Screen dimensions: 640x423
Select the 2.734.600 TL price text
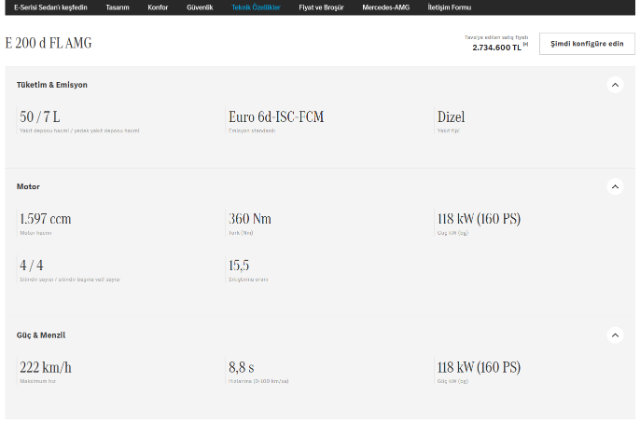497,48
